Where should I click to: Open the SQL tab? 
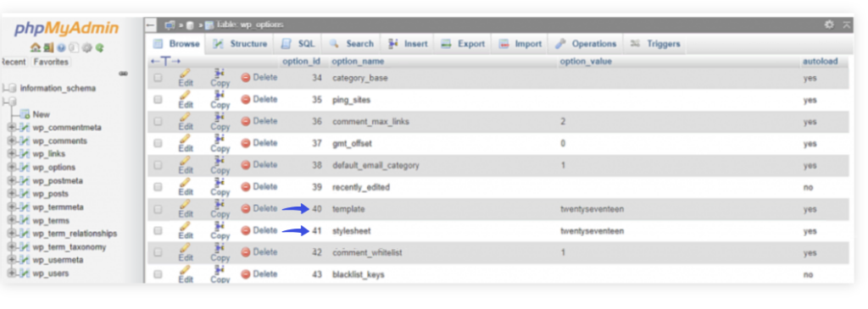(x=298, y=44)
